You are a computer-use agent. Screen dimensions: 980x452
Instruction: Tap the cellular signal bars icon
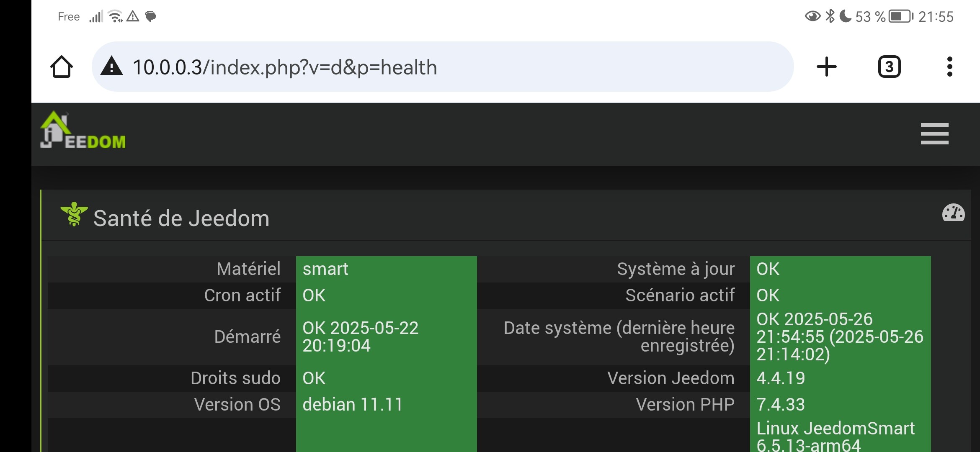pos(96,17)
